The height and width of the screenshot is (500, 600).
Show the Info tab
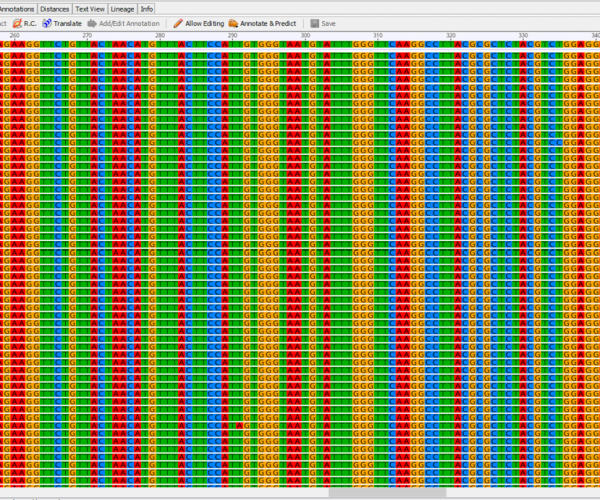coord(147,8)
